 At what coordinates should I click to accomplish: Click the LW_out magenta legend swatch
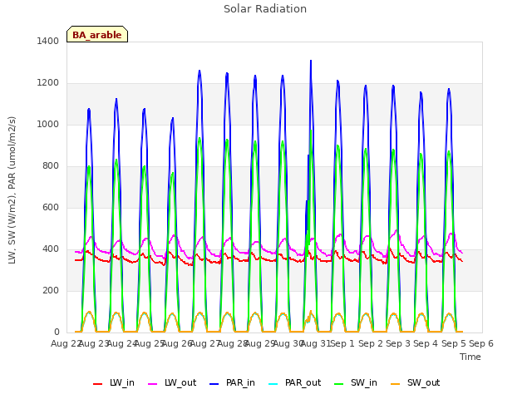(x=153, y=384)
